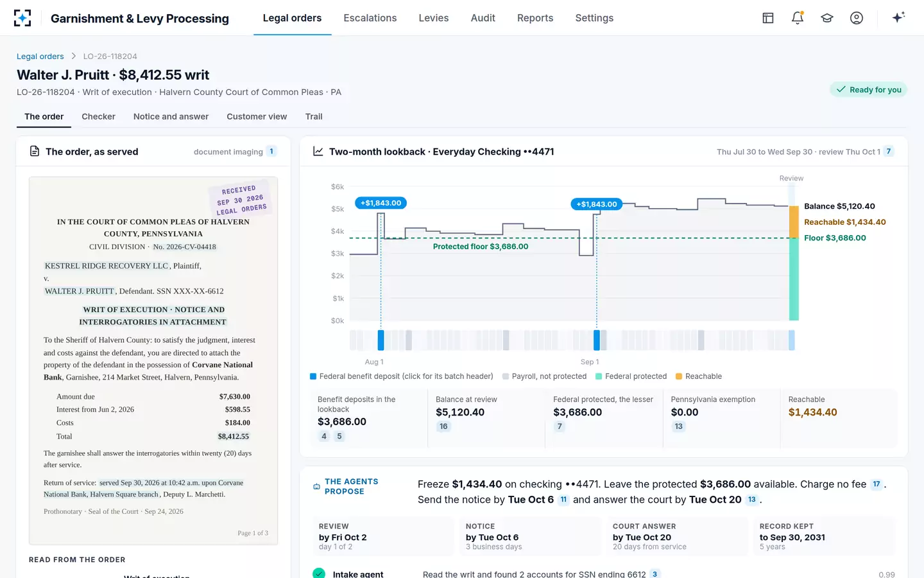The image size is (924, 578).
Task: Click the Federal protected teal legend swatch
Action: (x=599, y=376)
